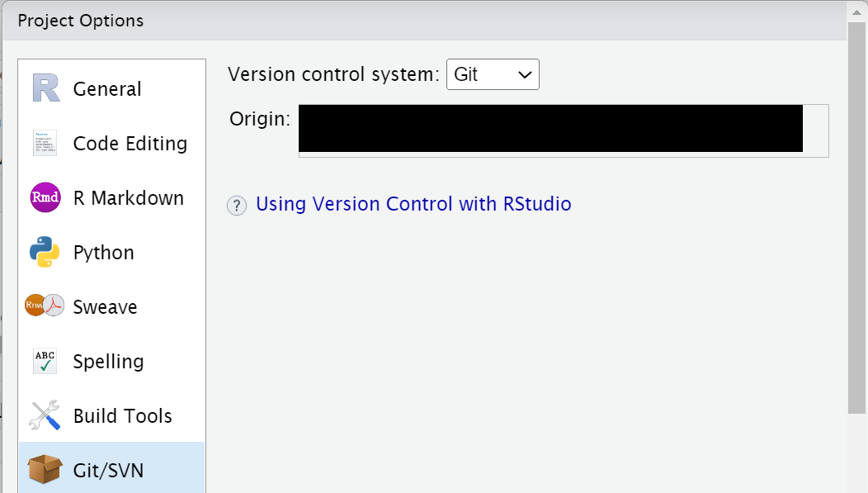Image resolution: width=868 pixels, height=493 pixels.
Task: Click the scrollbar up arrow
Action: click(x=857, y=12)
